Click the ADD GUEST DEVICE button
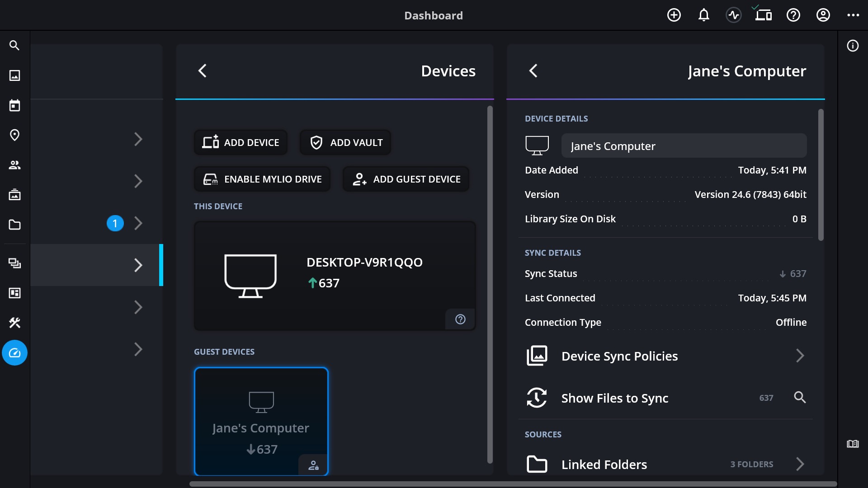Screen dimensions: 868x488 [x=406, y=179]
